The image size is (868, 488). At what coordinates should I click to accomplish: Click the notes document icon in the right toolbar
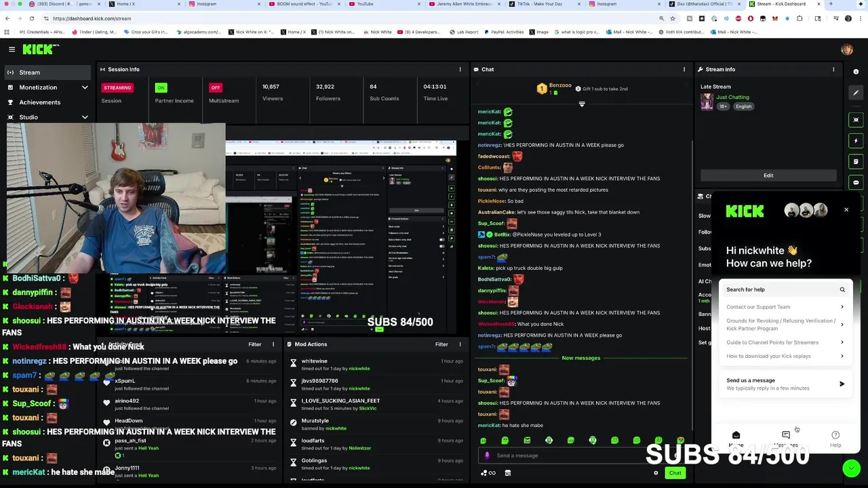[x=856, y=161]
